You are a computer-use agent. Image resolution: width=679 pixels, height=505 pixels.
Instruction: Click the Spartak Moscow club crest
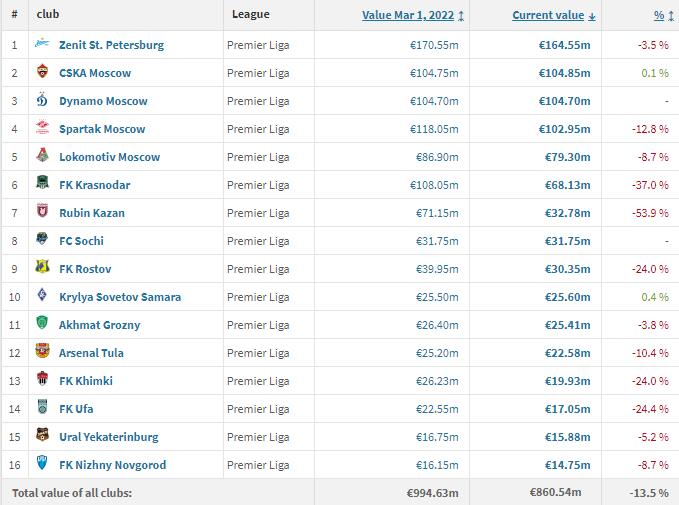tap(42, 129)
